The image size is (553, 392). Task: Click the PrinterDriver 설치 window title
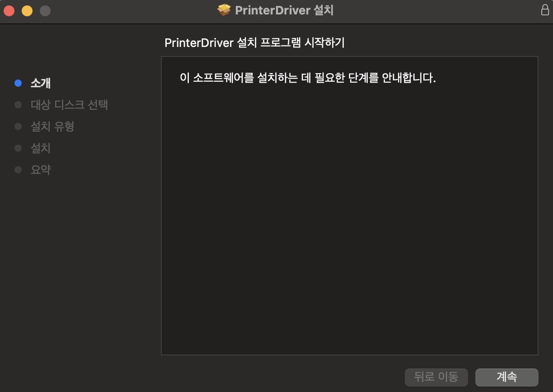[284, 10]
